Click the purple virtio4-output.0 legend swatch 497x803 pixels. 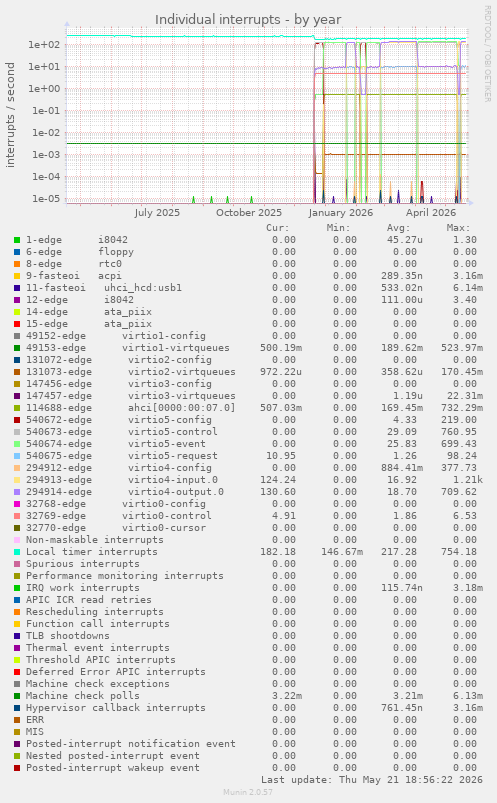[17, 492]
